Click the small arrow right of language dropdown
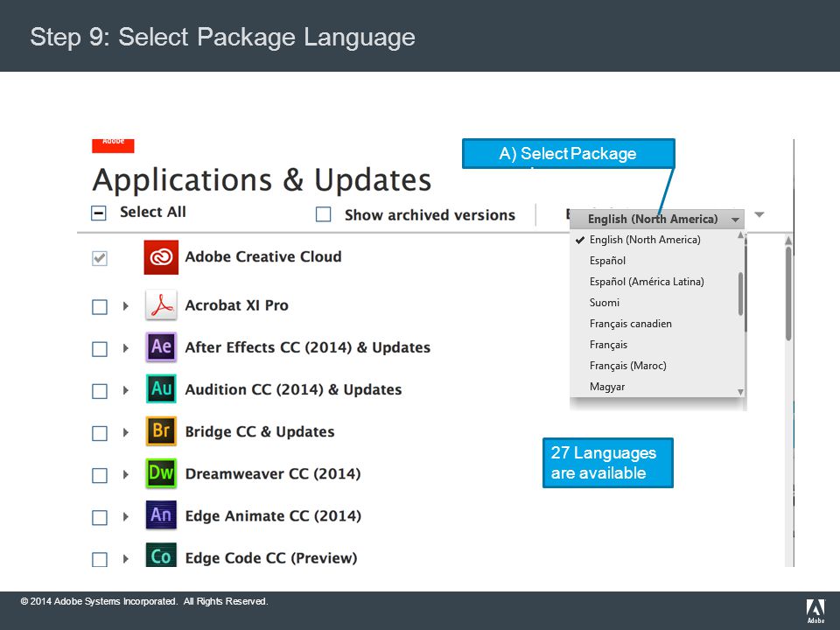The height and width of the screenshot is (630, 840). [x=759, y=215]
